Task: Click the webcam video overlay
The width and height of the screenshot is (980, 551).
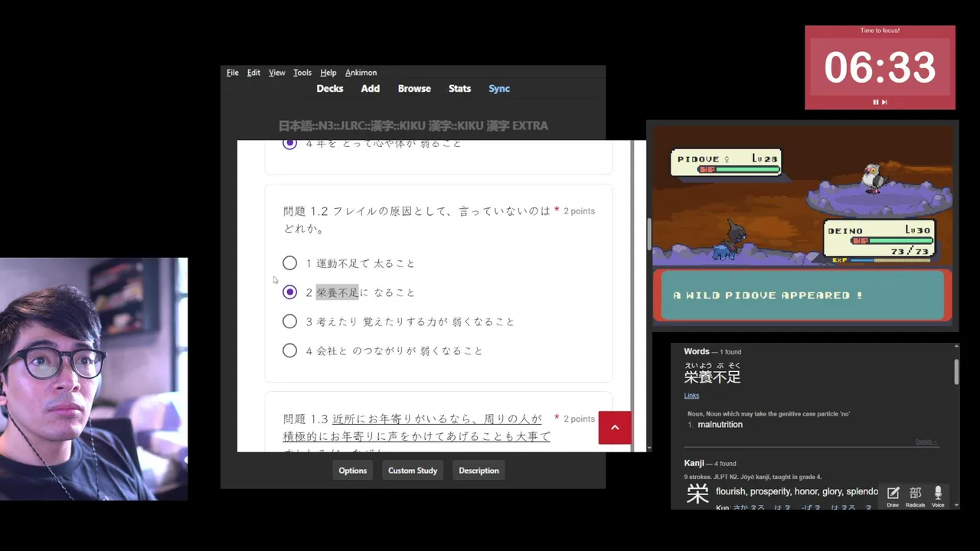Action: click(x=93, y=379)
